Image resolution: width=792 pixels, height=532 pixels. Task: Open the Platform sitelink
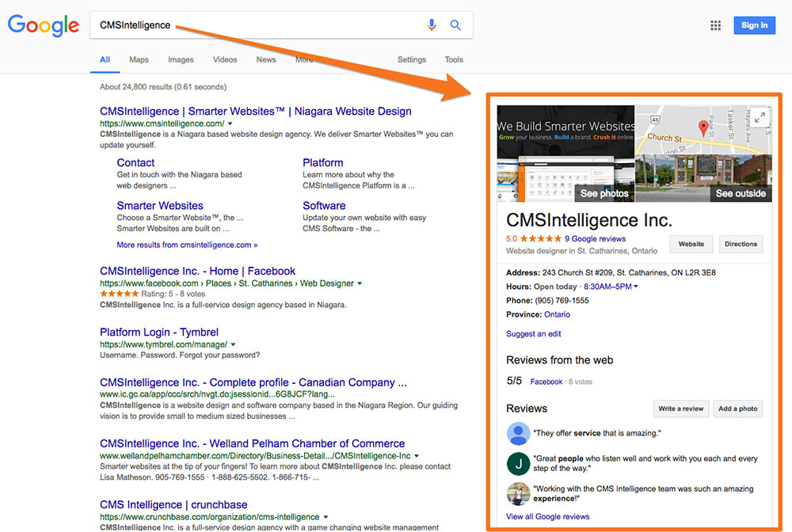tap(323, 162)
